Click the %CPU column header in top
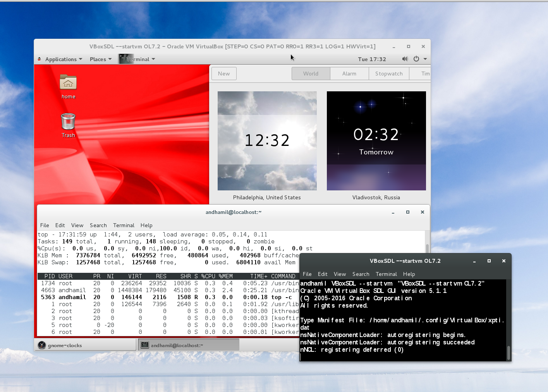Viewport: 548px width, 392px height. pyautogui.click(x=208, y=276)
